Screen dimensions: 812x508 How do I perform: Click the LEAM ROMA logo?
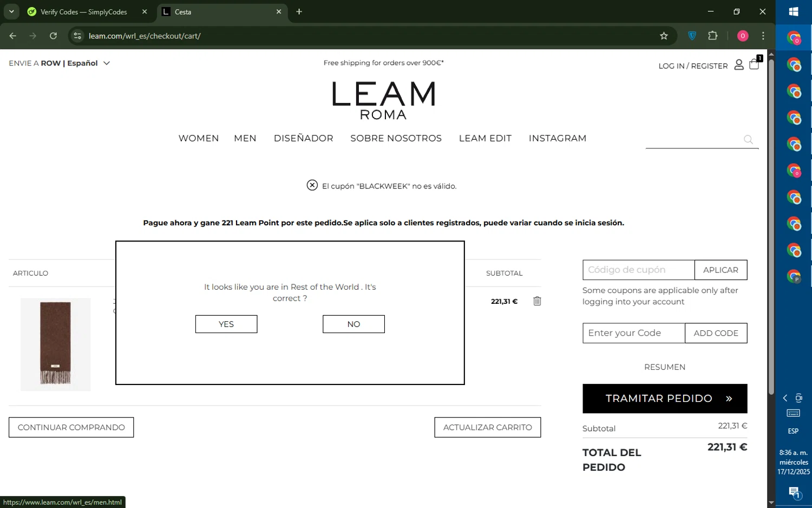point(383,100)
